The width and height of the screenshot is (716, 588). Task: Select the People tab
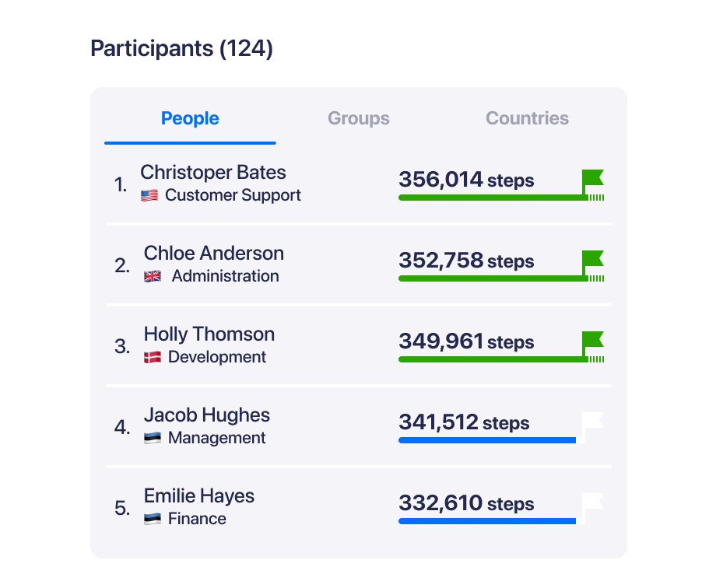click(x=190, y=118)
